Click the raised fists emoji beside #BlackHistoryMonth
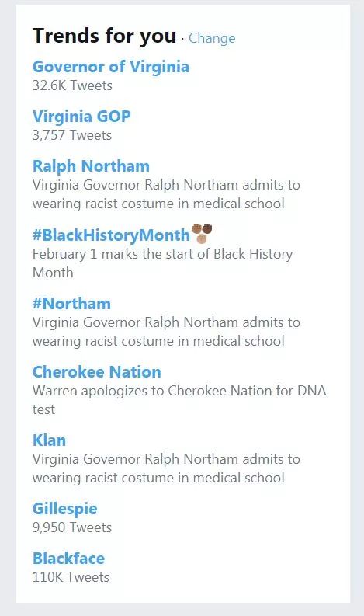This screenshot has height=616, width=364. click(202, 233)
